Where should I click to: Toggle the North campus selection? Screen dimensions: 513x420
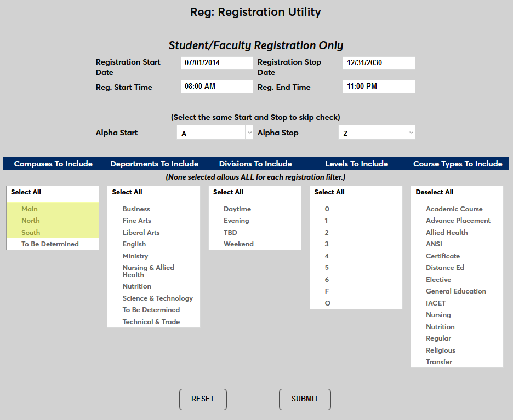30,220
